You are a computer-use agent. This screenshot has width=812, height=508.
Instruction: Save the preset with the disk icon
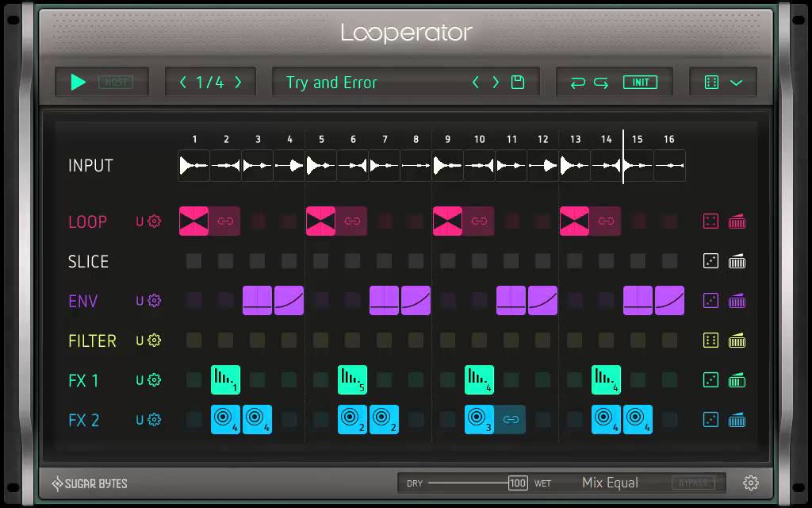click(x=518, y=82)
